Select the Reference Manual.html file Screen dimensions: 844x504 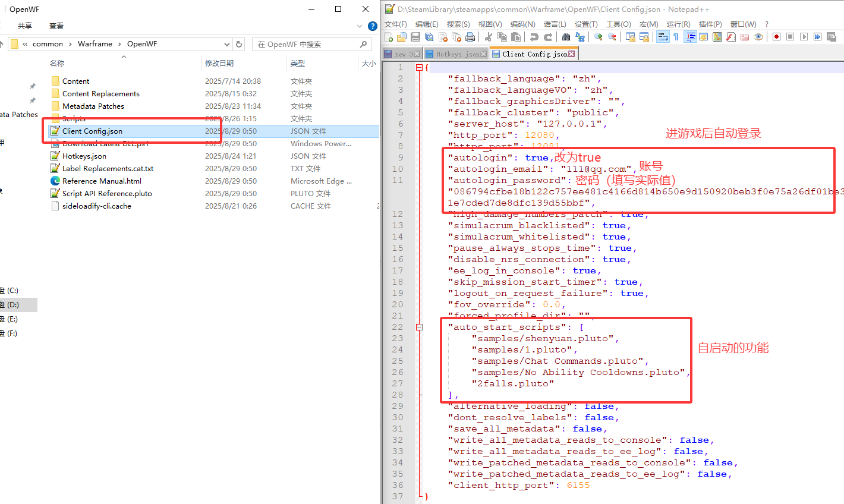(102, 181)
